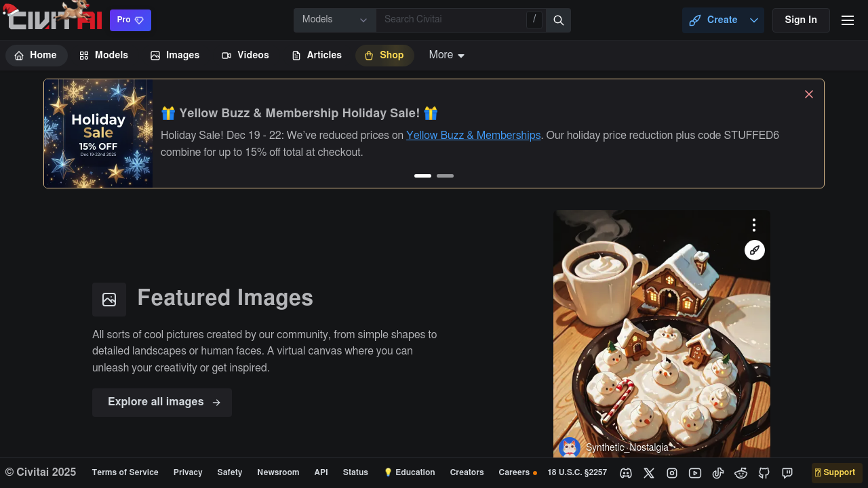
Task: Follow the Yellow Buzz & Memberships link
Action: 473,136
